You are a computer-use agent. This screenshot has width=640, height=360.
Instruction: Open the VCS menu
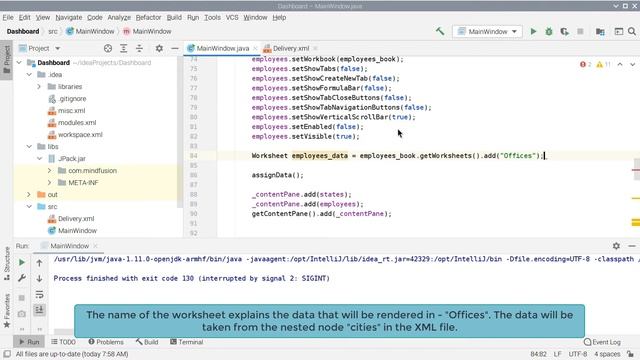pos(232,18)
